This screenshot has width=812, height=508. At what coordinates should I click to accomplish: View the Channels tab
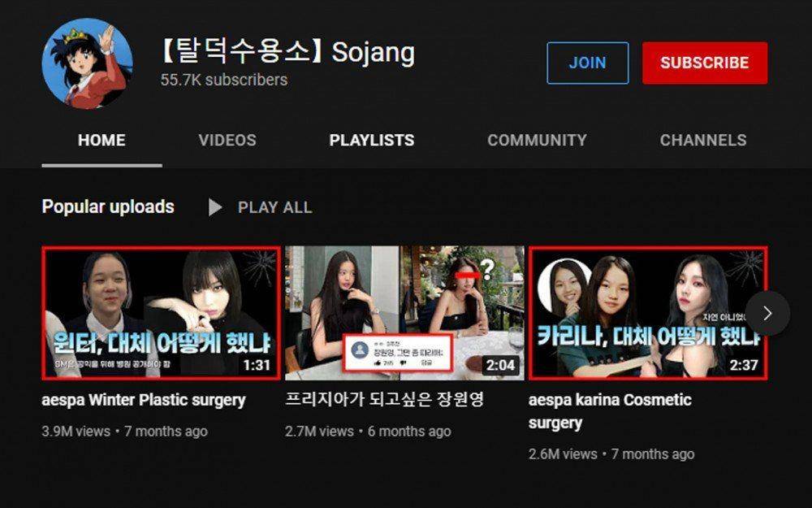703,140
